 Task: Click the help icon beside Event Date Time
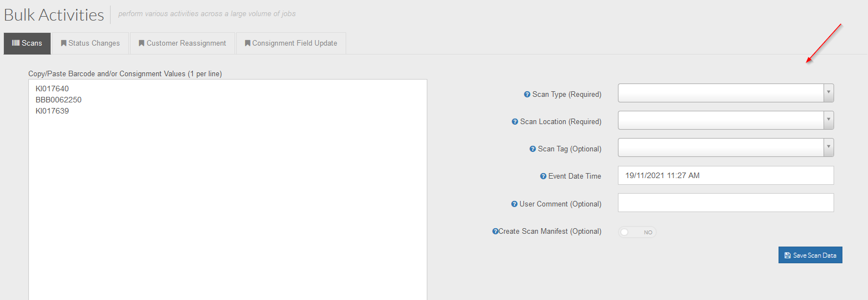tap(543, 176)
